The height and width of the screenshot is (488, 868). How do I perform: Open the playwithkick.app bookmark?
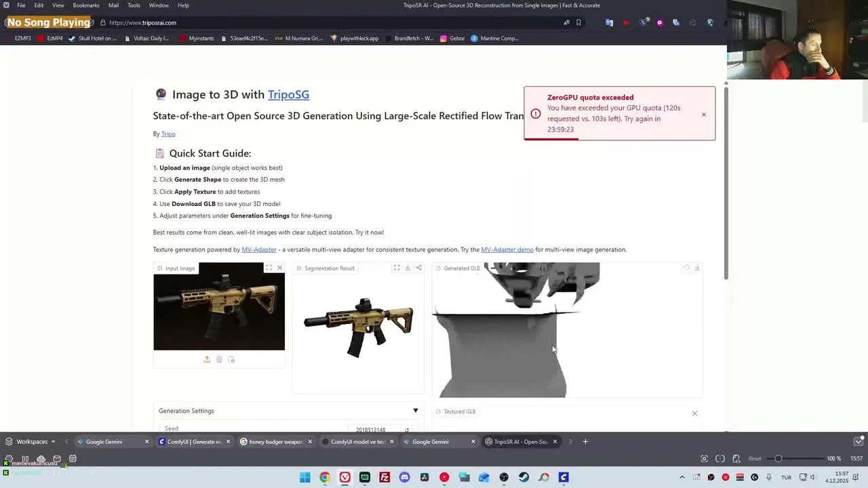355,39
